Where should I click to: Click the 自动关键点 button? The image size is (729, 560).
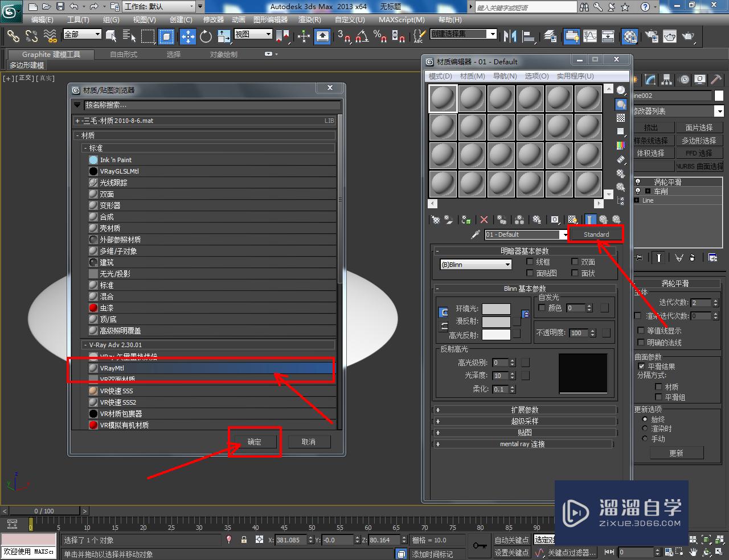pyautogui.click(x=511, y=540)
